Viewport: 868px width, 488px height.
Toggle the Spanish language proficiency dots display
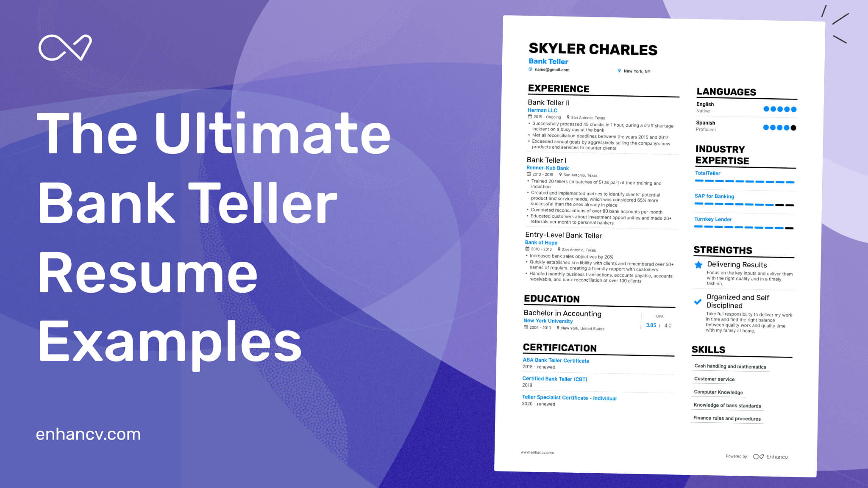[780, 128]
